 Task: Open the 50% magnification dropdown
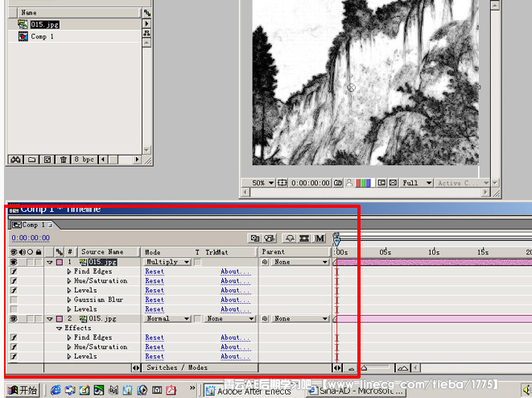pos(262,183)
